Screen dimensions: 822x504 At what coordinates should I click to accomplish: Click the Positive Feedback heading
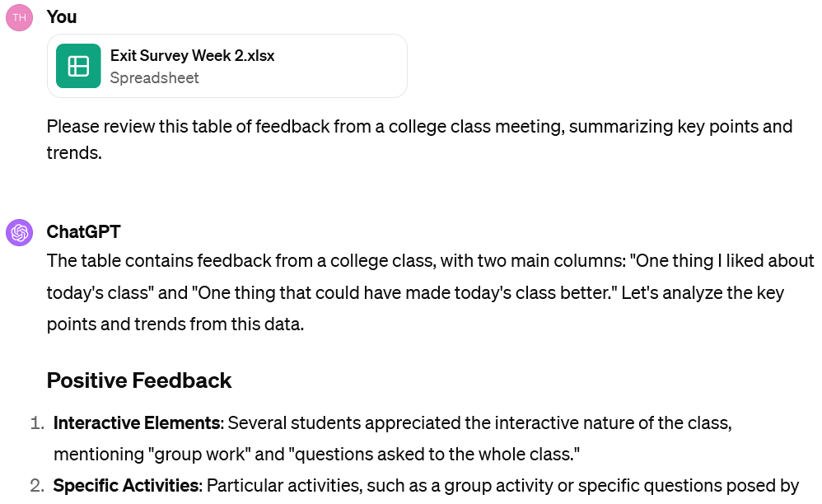point(138,380)
